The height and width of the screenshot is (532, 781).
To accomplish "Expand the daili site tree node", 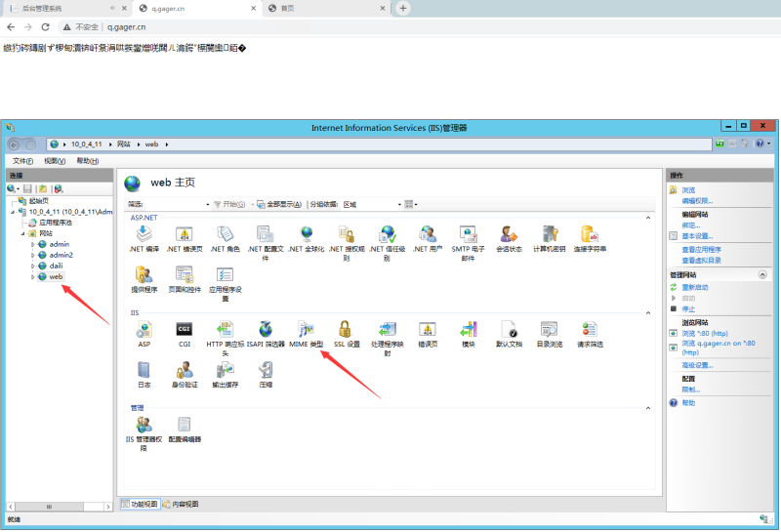I will click(x=33, y=266).
